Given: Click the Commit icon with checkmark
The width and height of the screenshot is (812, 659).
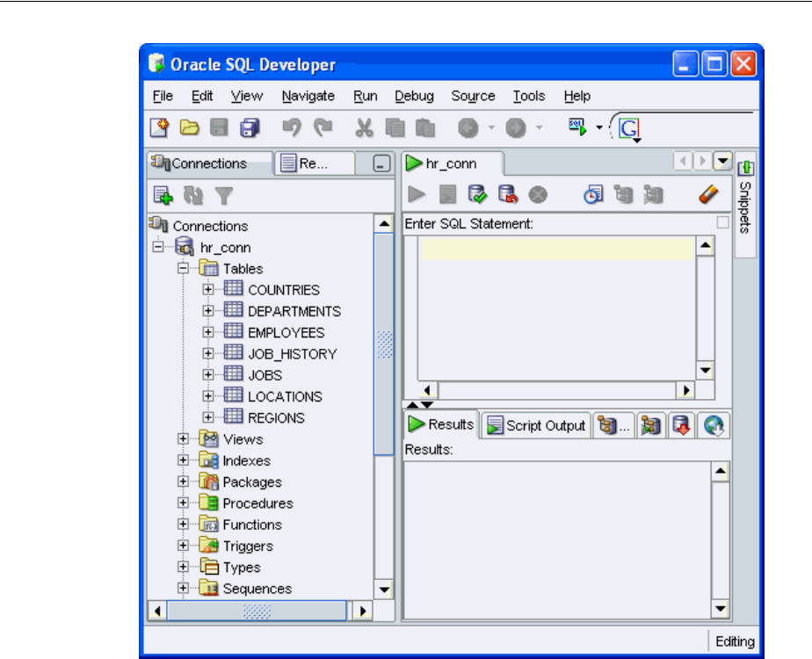Looking at the screenshot, I should pos(477,195).
